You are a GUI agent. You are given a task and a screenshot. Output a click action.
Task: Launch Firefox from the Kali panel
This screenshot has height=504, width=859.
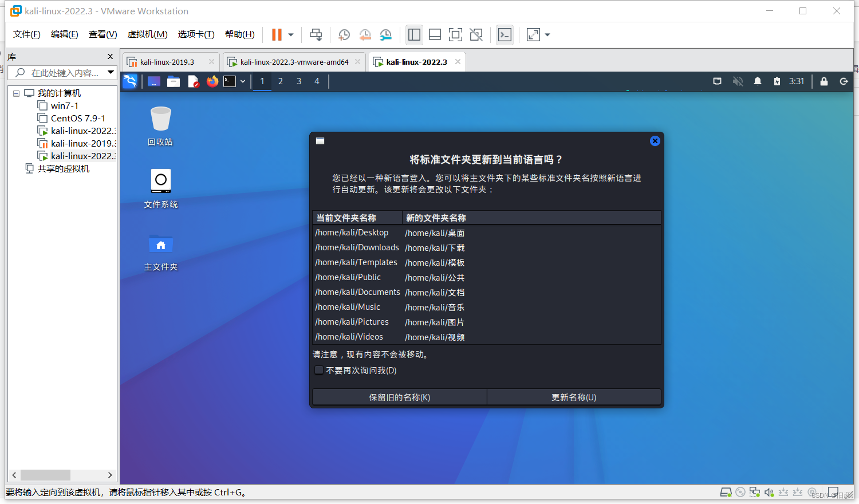[x=212, y=81]
